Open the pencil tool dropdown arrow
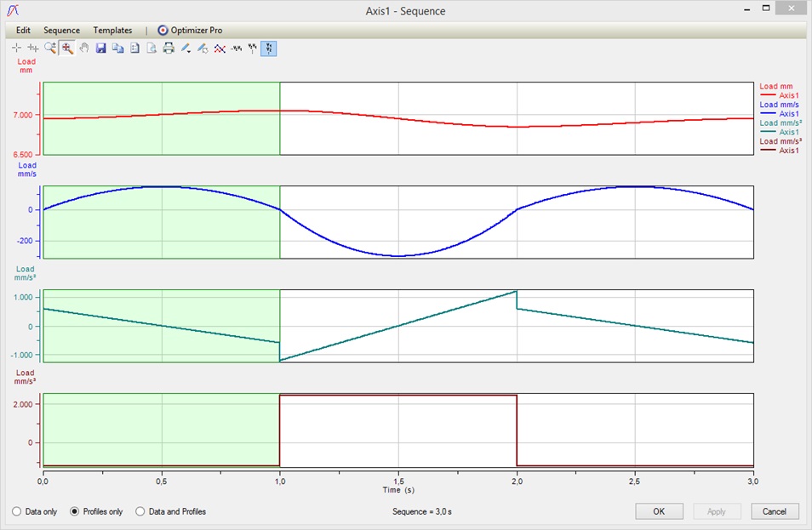The height and width of the screenshot is (530, 812). point(191,50)
